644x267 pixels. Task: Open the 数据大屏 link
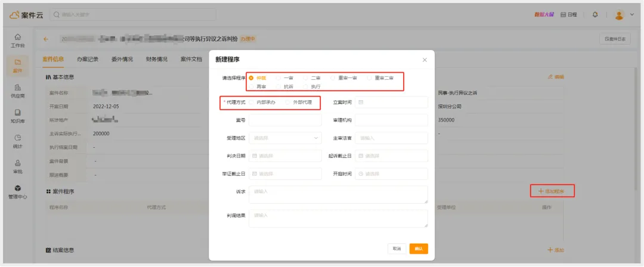click(x=544, y=15)
